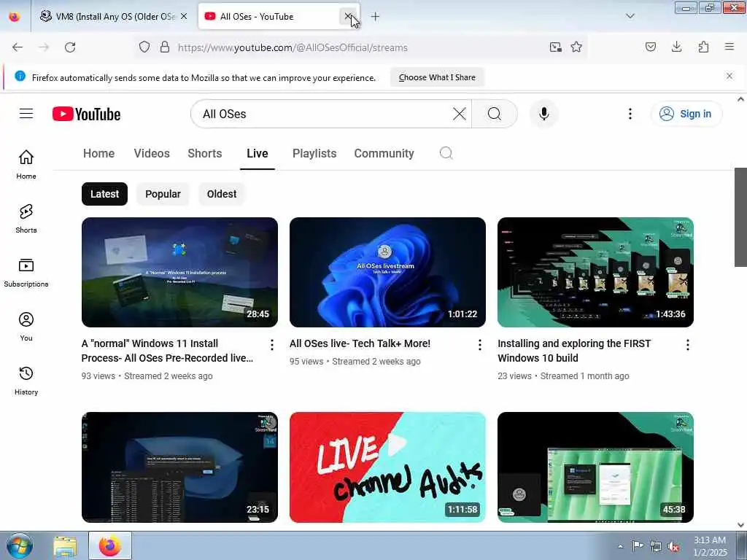Viewport: 747px width, 560px height.
Task: Open the taskbar clock and date
Action: [710, 546]
